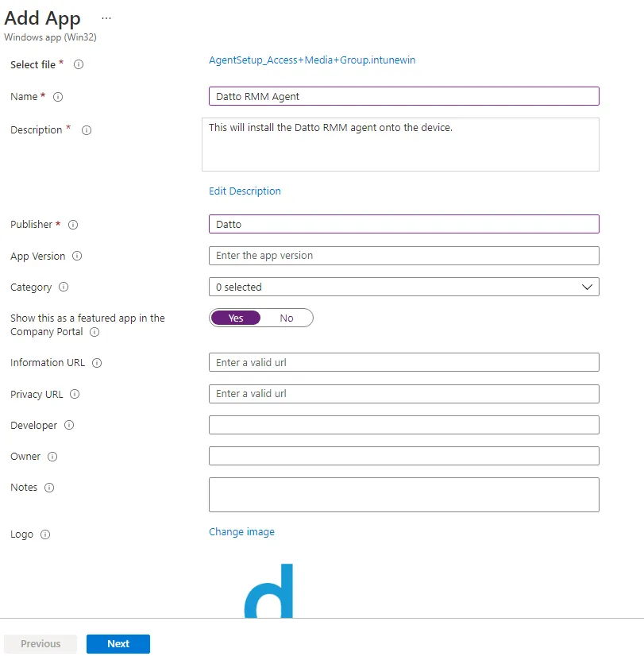This screenshot has width=644, height=656.
Task: Focus the Publisher field containing Datto
Action: tap(404, 224)
